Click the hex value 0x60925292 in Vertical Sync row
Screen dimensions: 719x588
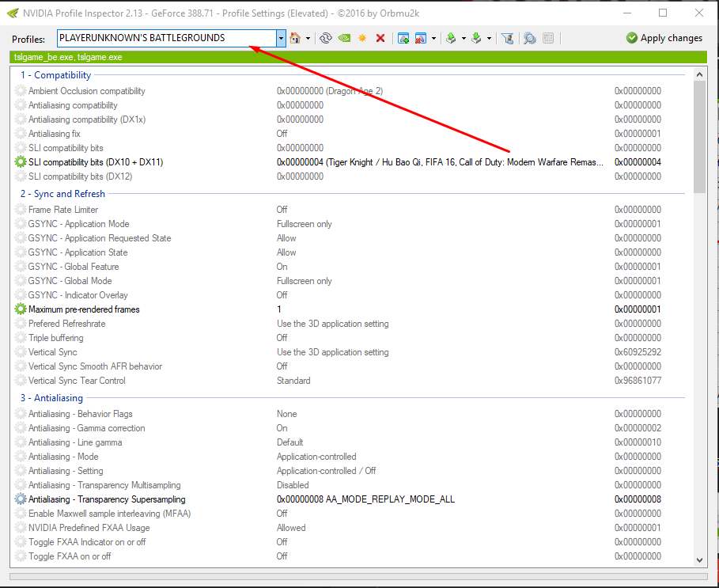point(638,352)
